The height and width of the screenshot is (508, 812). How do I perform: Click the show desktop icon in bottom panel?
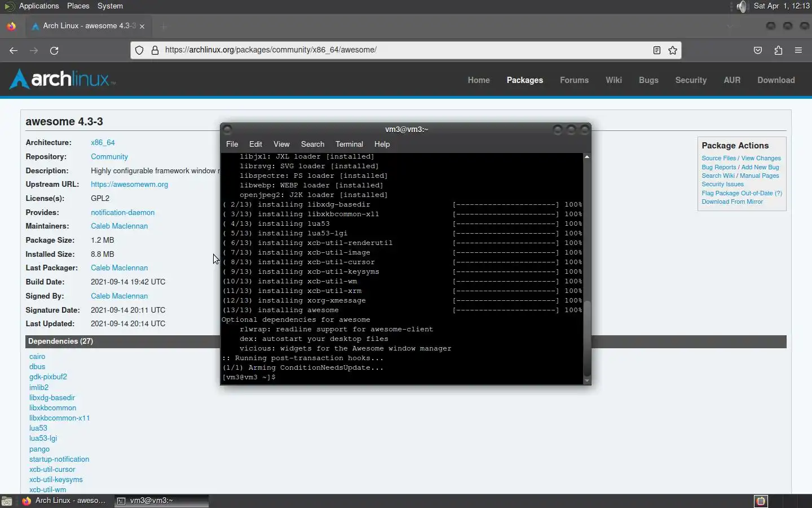7,501
